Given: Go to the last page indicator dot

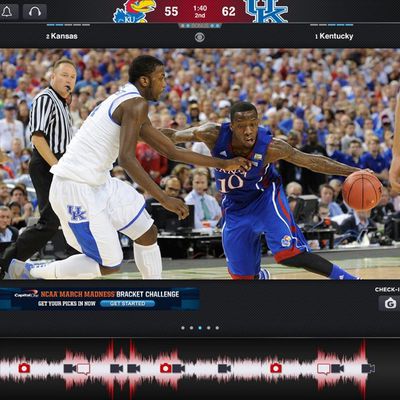Looking at the screenshot, I should pyautogui.click(x=217, y=328).
